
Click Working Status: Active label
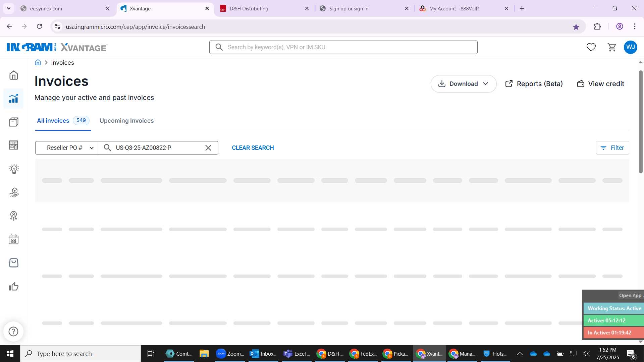[x=614, y=308]
